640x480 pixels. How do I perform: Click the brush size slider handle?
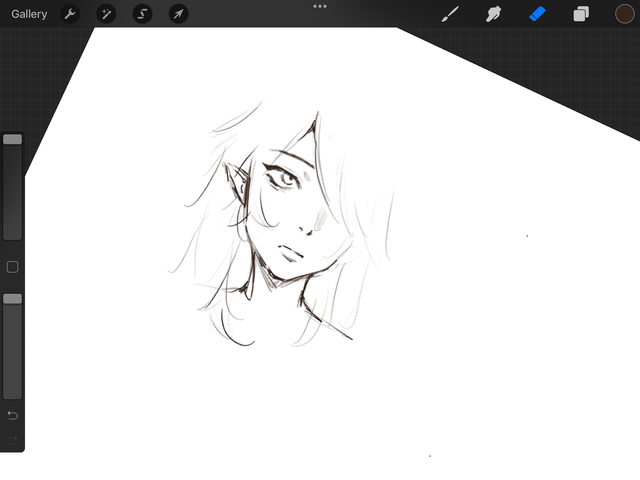point(12,139)
